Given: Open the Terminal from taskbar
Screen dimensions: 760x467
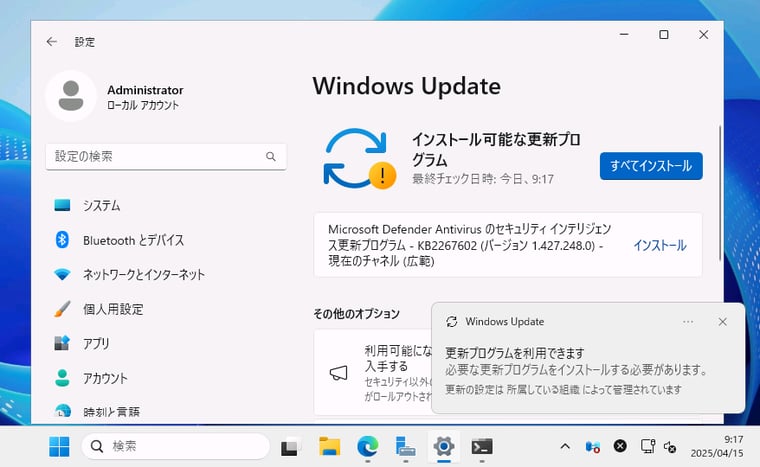Looking at the screenshot, I should [x=482, y=447].
